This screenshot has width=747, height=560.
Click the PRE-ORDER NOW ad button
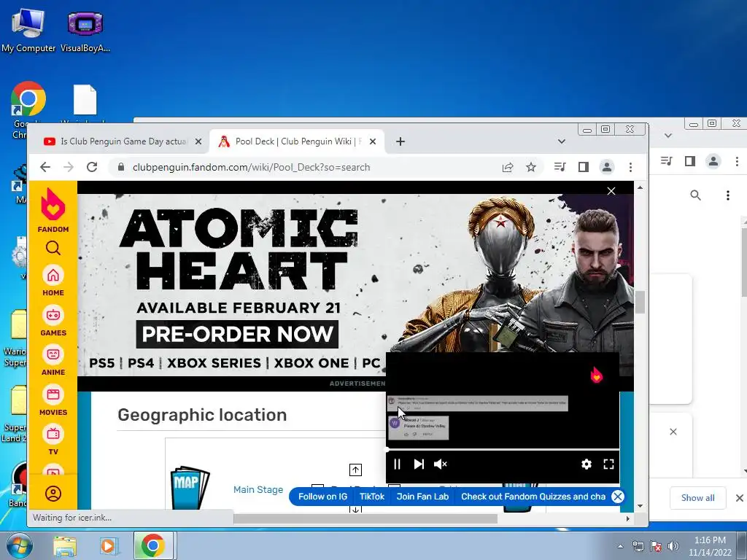click(237, 334)
